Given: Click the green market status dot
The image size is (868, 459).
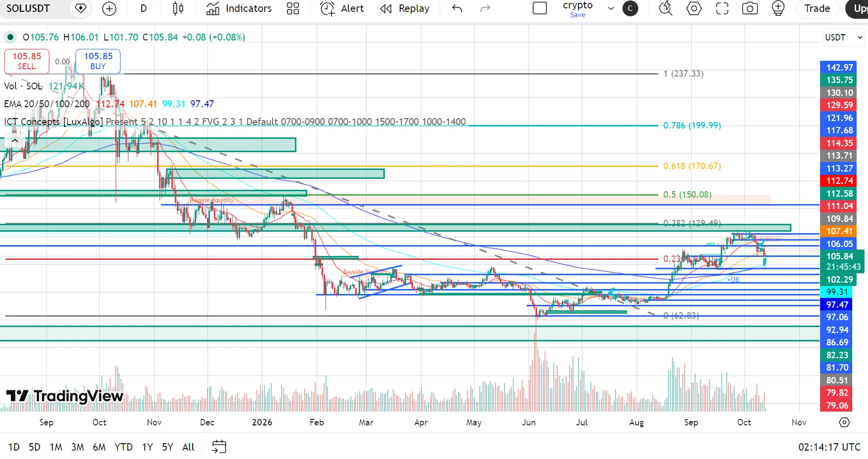Looking at the screenshot, I should pyautogui.click(x=10, y=37).
